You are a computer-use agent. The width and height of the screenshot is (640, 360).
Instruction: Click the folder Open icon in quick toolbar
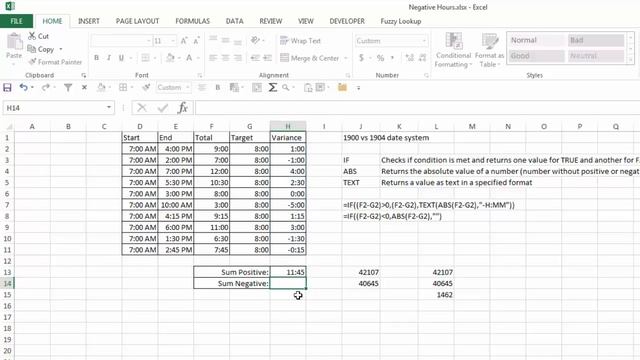pyautogui.click(x=342, y=87)
